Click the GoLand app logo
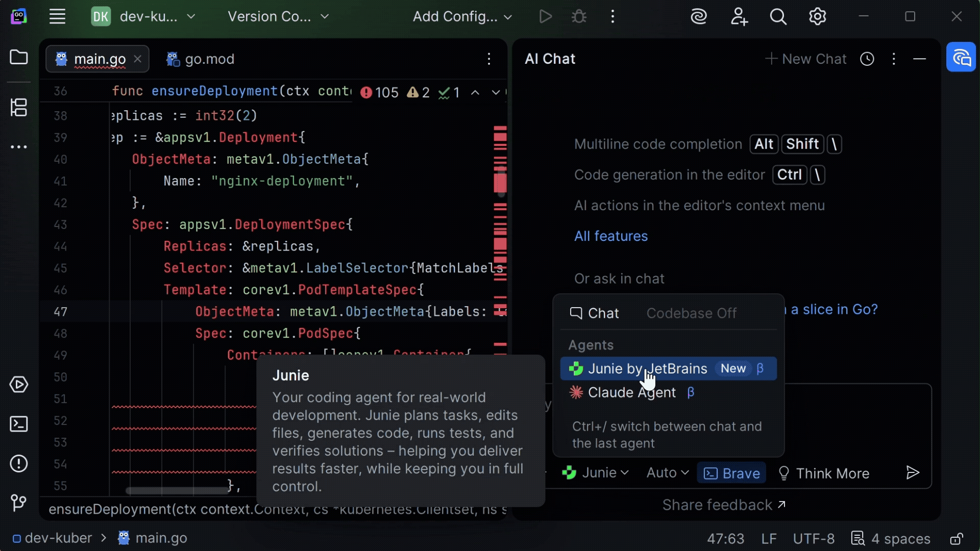The height and width of the screenshot is (551, 980). point(19,16)
